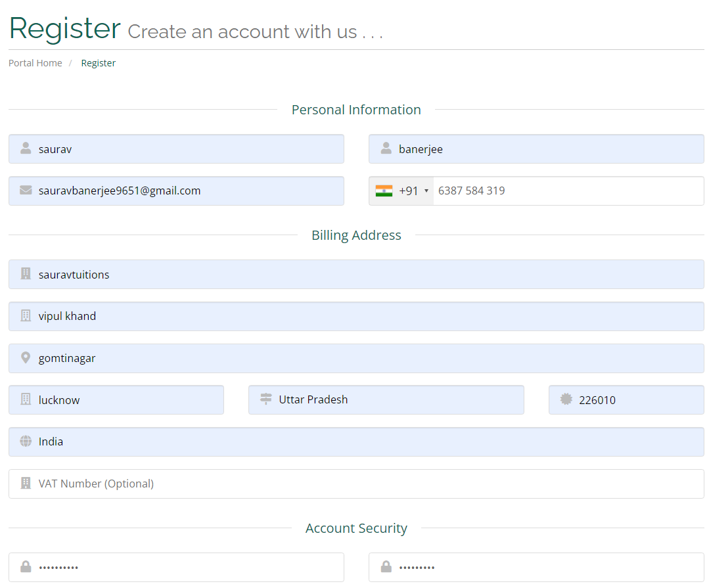Click the lock icon in right password field
The image size is (709, 588).
click(385, 567)
